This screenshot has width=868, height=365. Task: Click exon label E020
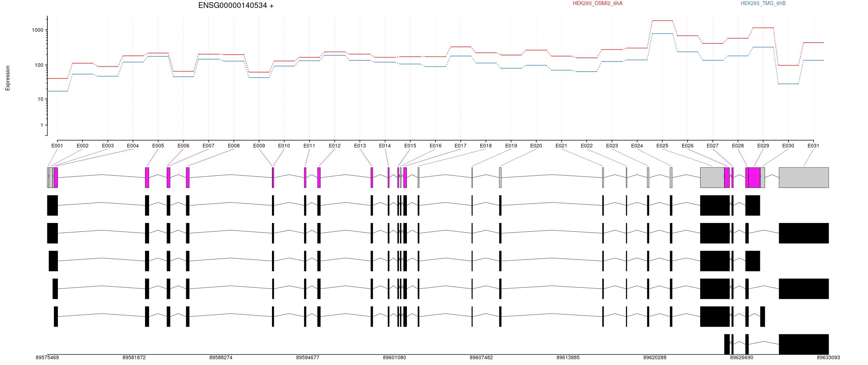point(536,146)
